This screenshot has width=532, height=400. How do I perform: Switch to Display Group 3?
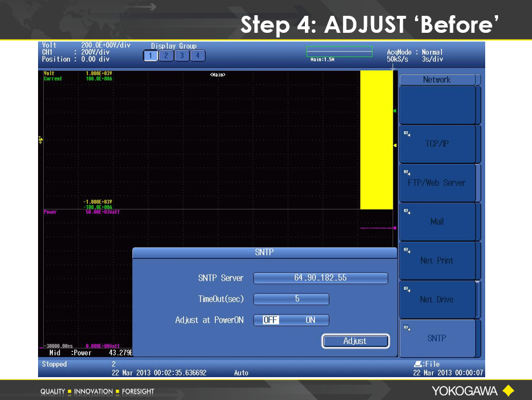182,56
